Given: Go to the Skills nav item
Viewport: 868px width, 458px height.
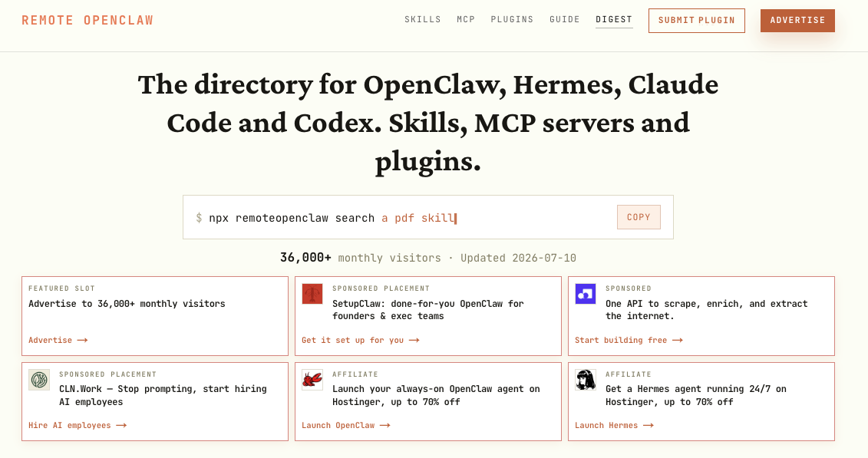Looking at the screenshot, I should (422, 19).
